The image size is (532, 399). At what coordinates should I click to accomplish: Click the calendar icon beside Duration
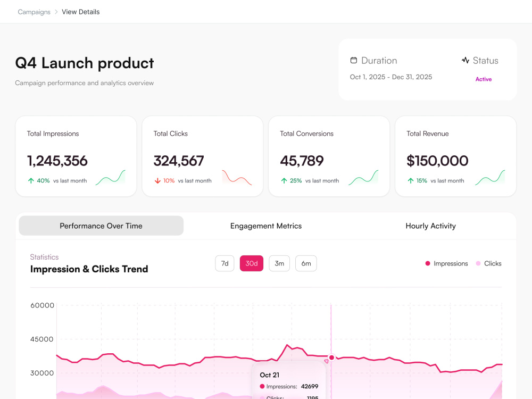[354, 61]
